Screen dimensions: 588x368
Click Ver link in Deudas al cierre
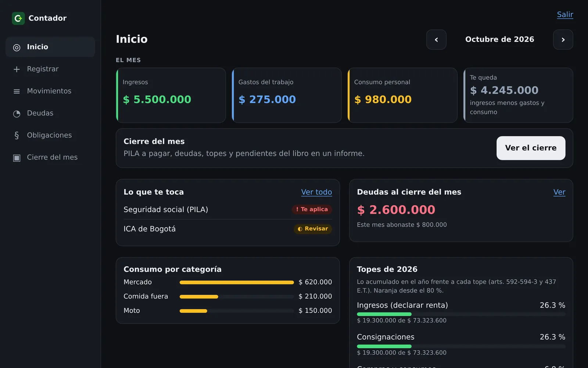(559, 192)
